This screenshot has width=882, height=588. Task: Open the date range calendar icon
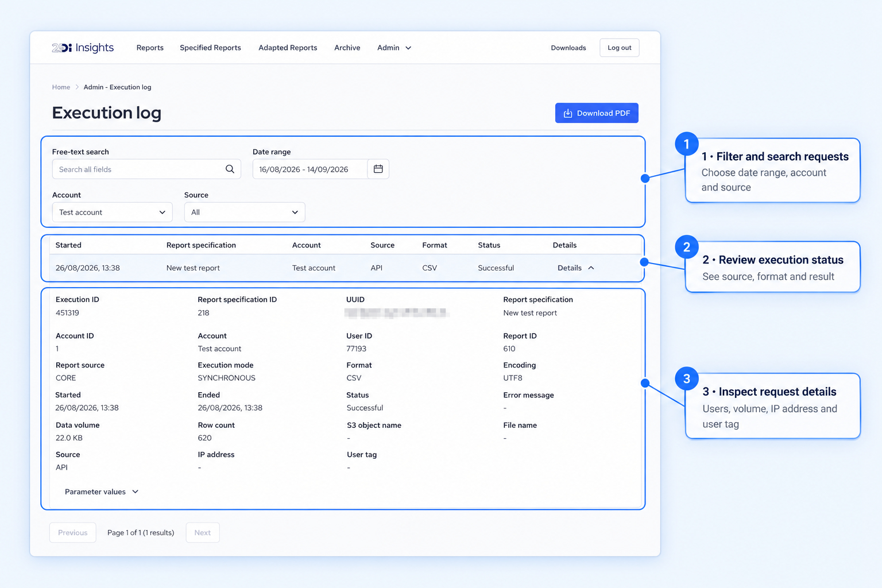point(378,169)
